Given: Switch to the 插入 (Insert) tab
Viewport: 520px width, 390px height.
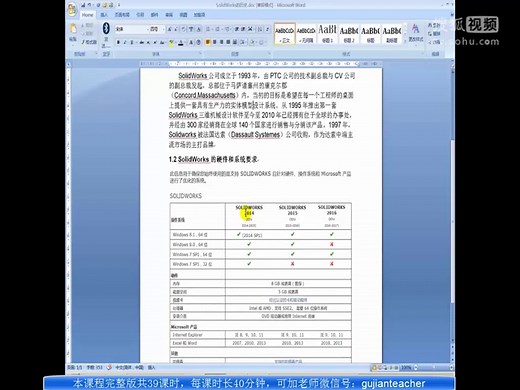Looking at the screenshot, I should (x=104, y=15).
